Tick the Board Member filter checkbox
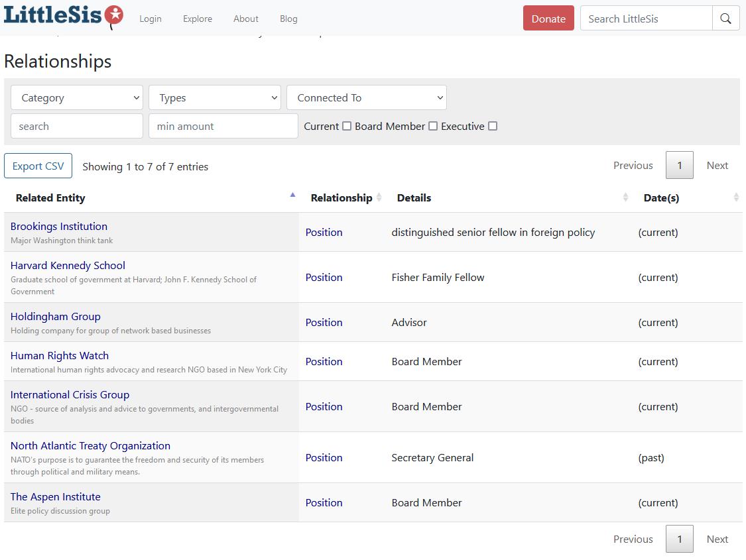 click(x=433, y=126)
